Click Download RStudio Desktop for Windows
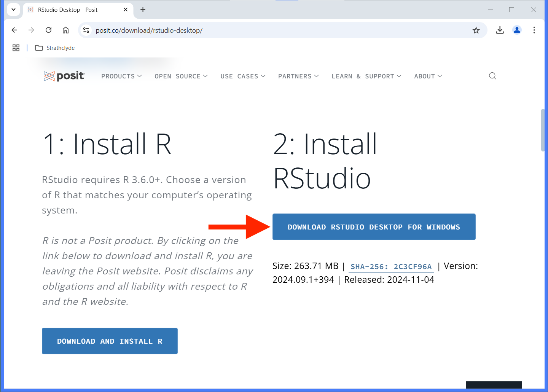Screen dimensions: 548x392 click(x=374, y=227)
